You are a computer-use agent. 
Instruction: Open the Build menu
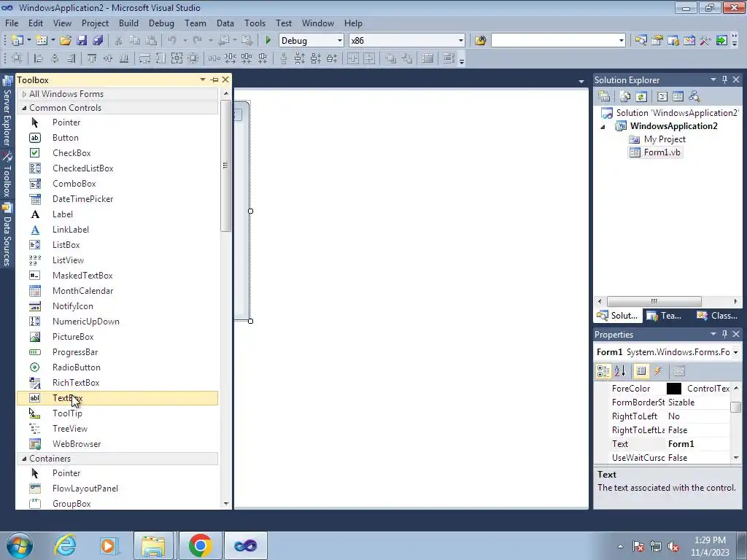point(128,23)
